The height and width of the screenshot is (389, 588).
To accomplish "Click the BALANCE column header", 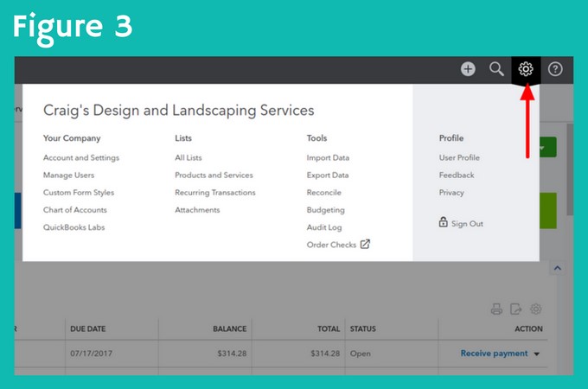I will click(x=230, y=328).
